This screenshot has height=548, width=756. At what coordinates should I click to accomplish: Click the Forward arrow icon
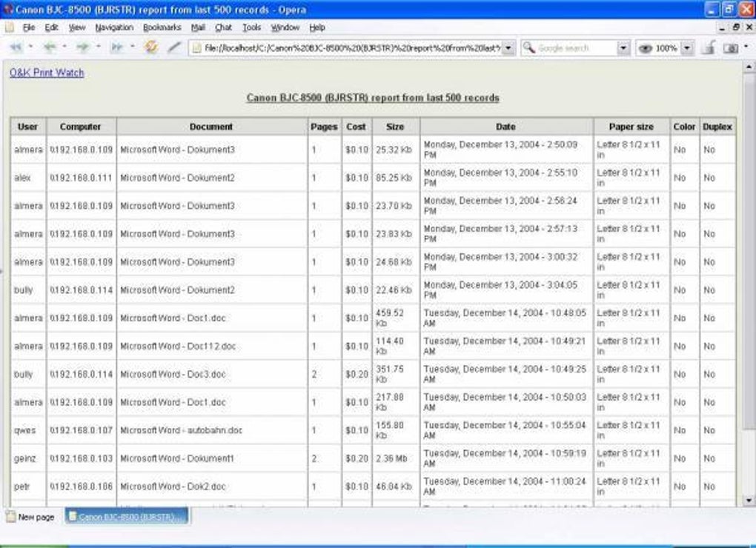(x=83, y=47)
